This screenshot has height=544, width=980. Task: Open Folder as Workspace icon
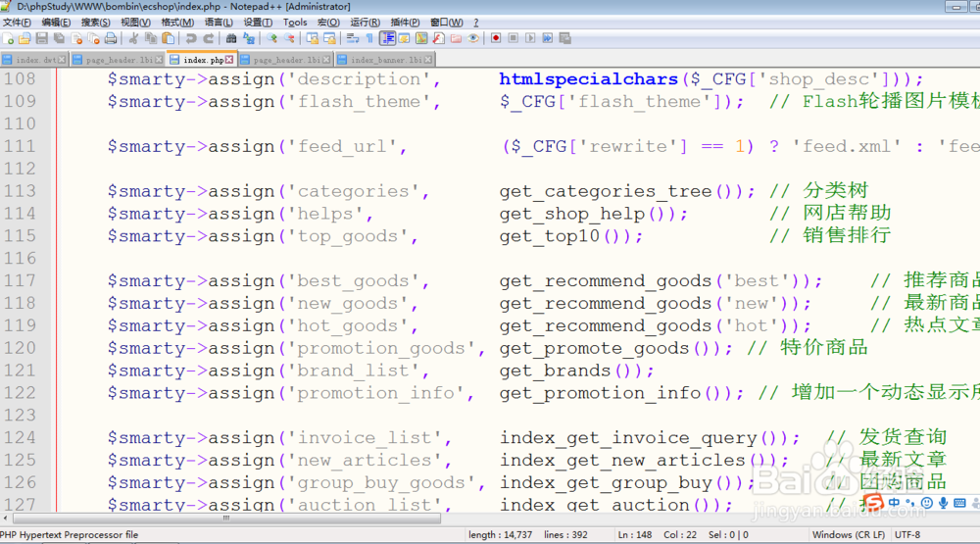click(x=457, y=38)
